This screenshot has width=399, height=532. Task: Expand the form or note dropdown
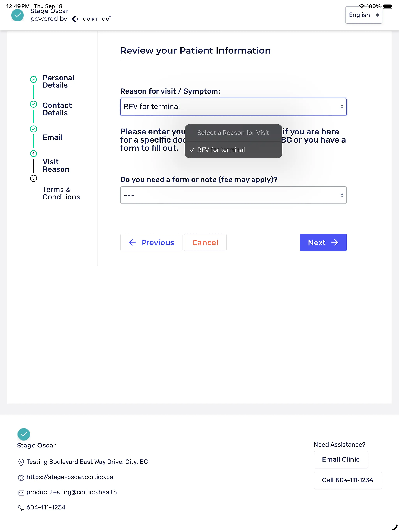[x=233, y=195]
